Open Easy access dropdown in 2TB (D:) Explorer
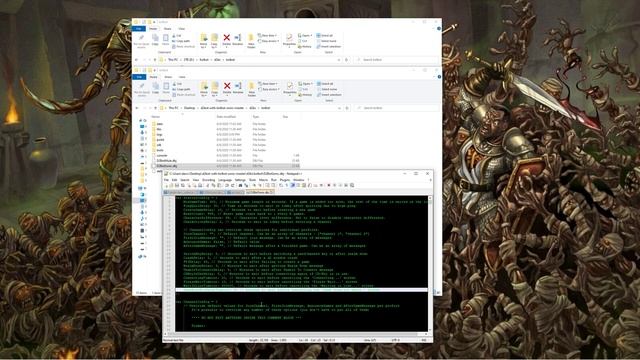Screen dimensions: 640x360 [269, 41]
